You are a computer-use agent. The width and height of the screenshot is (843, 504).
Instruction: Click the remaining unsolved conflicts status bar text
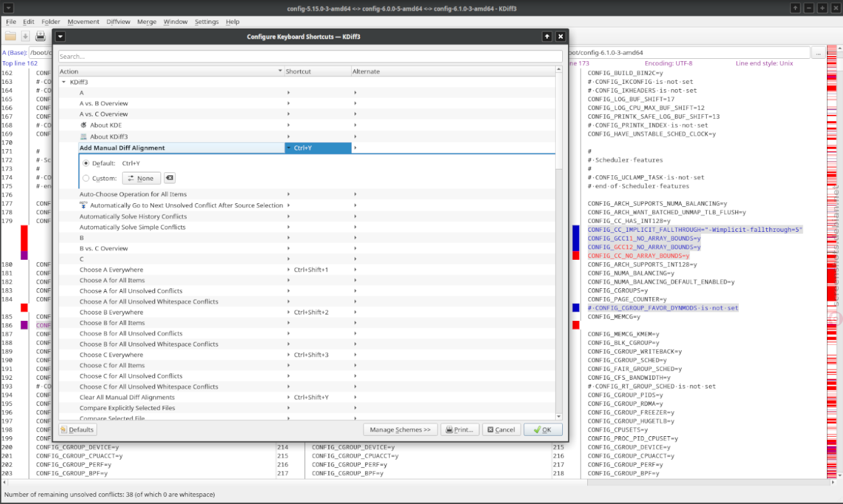(x=109, y=494)
